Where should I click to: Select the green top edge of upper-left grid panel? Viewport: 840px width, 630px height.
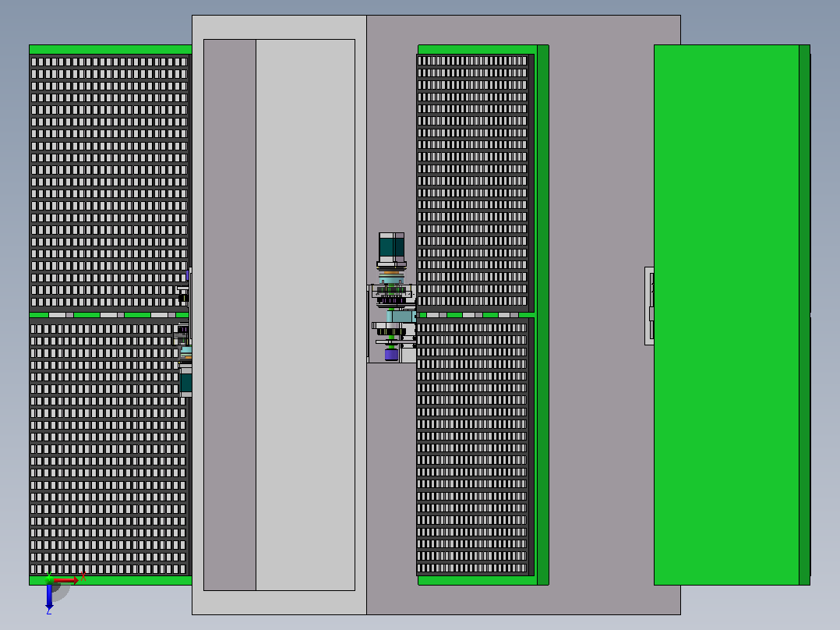point(111,49)
